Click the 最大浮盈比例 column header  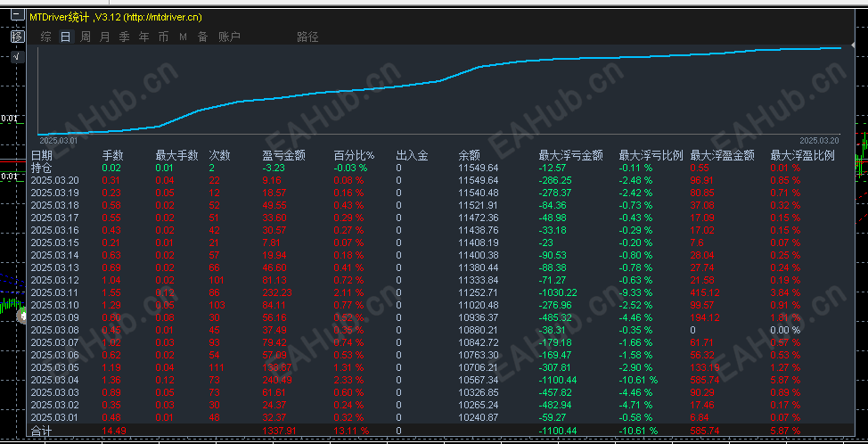point(803,155)
